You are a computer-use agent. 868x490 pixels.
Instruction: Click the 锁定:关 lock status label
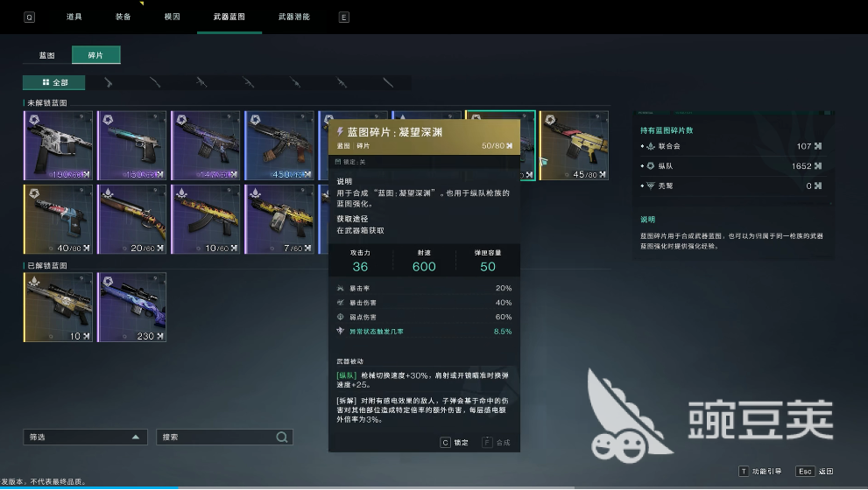tap(350, 162)
